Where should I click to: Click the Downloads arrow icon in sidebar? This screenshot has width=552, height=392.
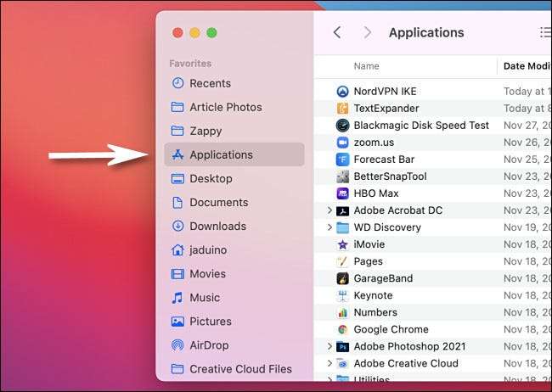pyautogui.click(x=177, y=226)
